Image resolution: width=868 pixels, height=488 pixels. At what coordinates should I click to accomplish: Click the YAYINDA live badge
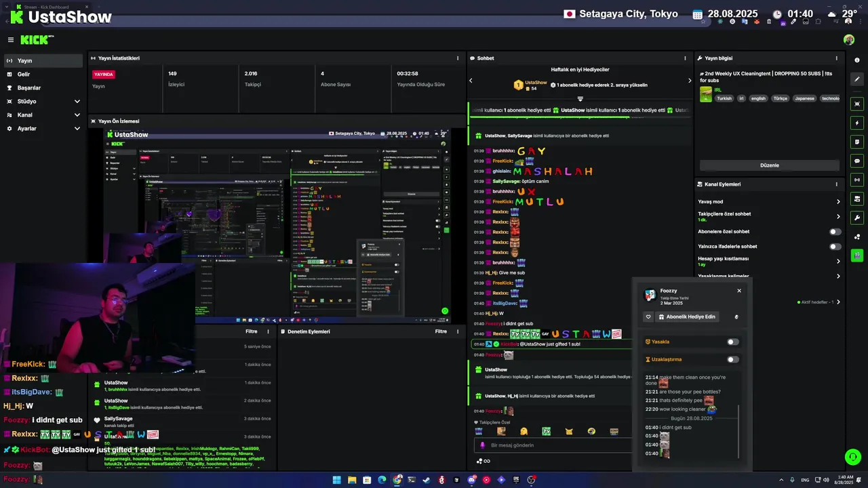(x=104, y=75)
